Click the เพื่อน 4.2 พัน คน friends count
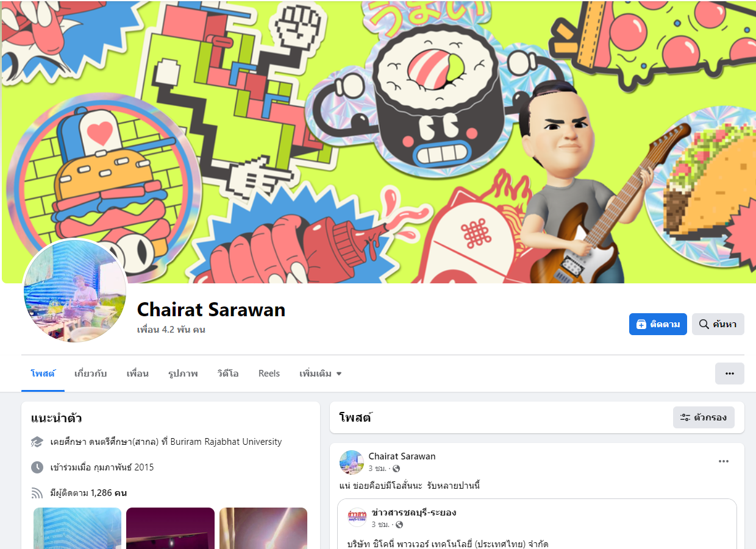756x549 pixels. point(171,330)
